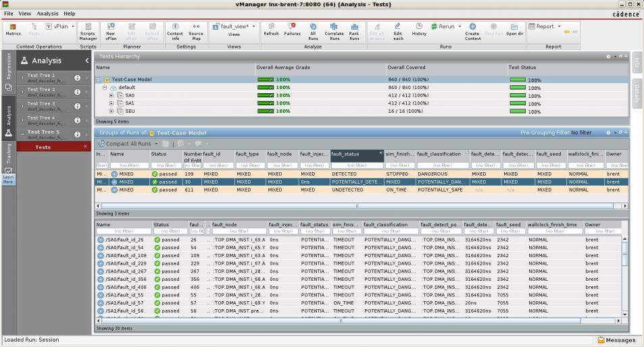Open the Analysis menu
Image resolution: width=644 pixels, height=347 pixels.
(x=47, y=14)
